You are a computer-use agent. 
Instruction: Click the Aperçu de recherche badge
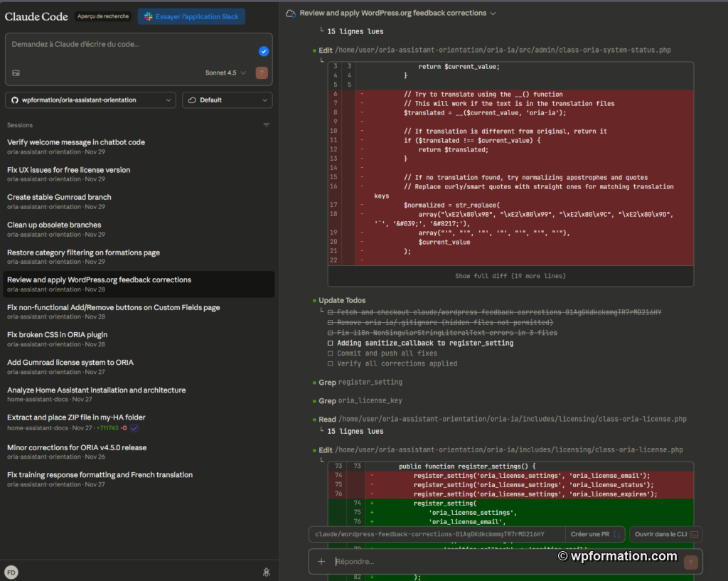coord(103,16)
